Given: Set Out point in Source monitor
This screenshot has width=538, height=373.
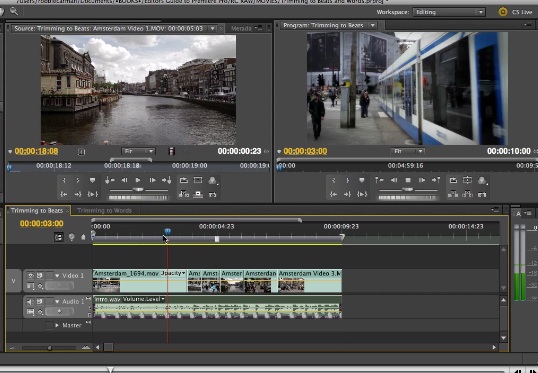Looking at the screenshot, I should 78,180.
